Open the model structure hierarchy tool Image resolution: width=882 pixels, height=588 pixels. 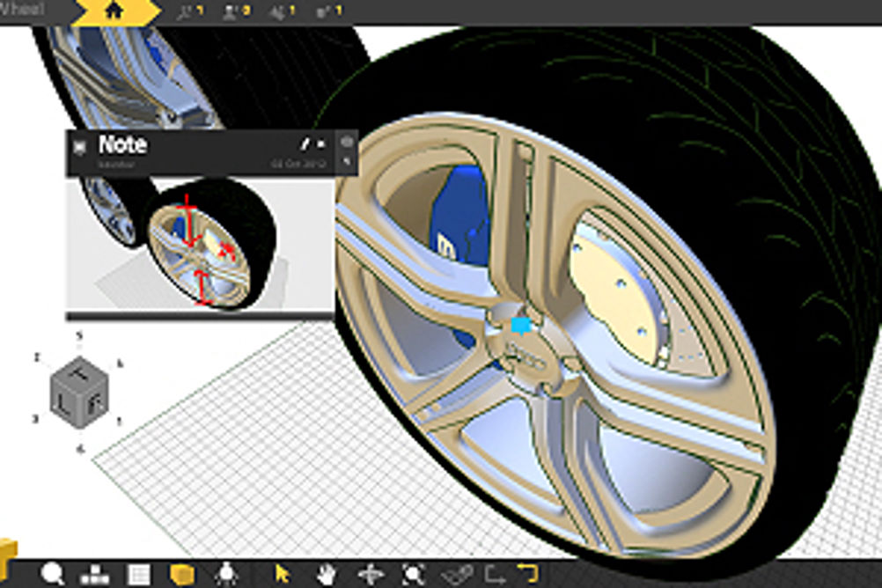(94, 575)
